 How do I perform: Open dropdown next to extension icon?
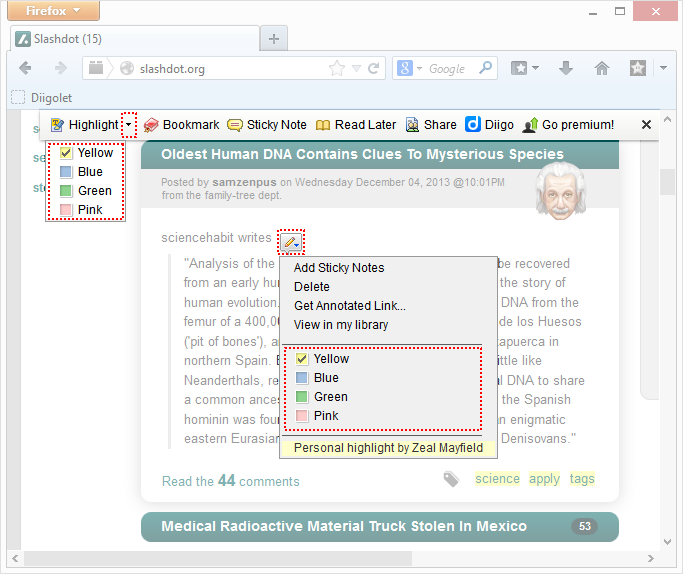click(663, 68)
